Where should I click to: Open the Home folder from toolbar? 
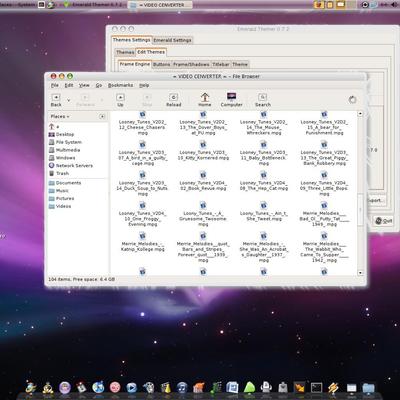tap(205, 100)
